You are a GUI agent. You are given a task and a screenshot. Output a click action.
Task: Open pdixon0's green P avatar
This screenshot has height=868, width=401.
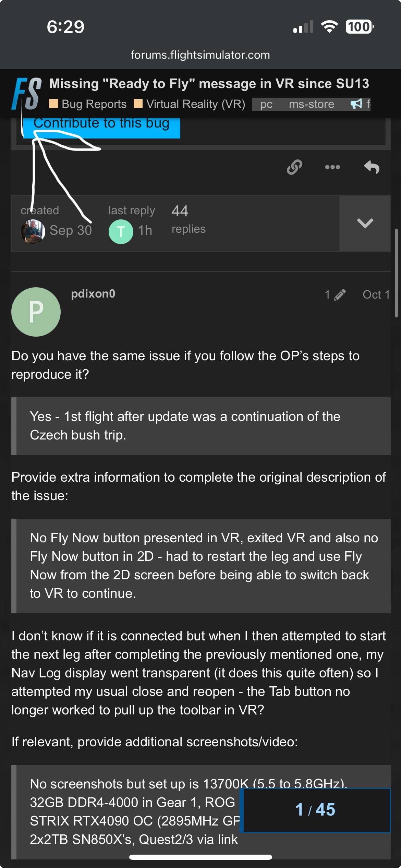tap(36, 312)
